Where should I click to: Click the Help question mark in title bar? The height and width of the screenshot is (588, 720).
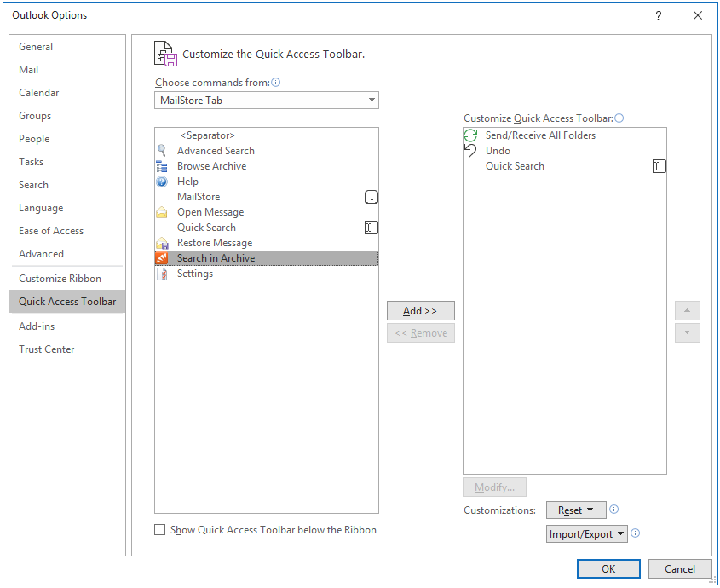coord(658,15)
